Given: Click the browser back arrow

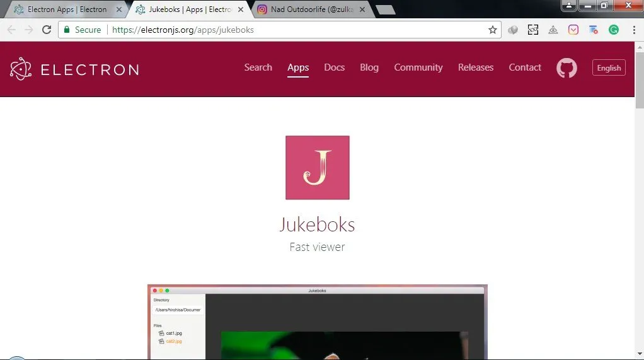Looking at the screenshot, I should pyautogui.click(x=11, y=30).
